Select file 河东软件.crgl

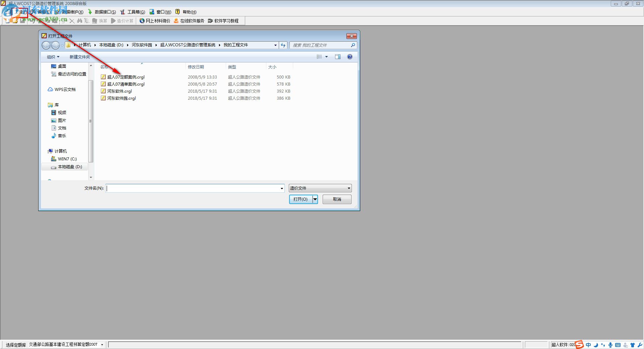tap(116, 91)
